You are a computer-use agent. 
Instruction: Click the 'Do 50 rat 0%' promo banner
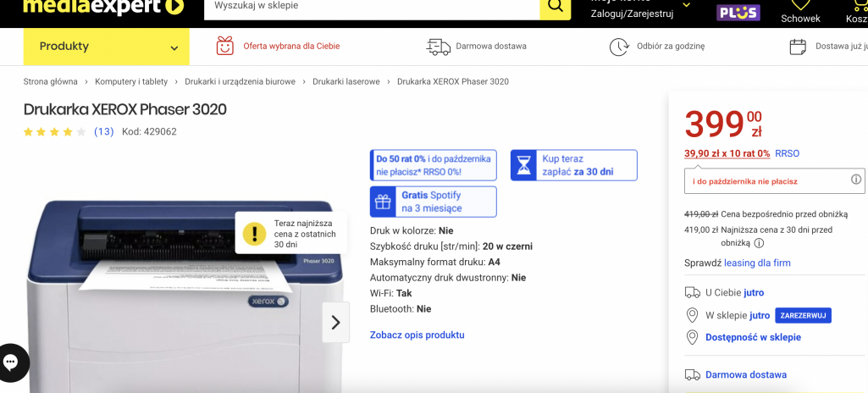coord(434,165)
